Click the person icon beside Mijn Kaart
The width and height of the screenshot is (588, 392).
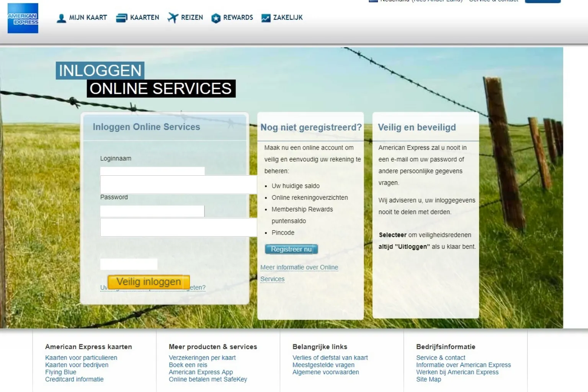pyautogui.click(x=61, y=18)
